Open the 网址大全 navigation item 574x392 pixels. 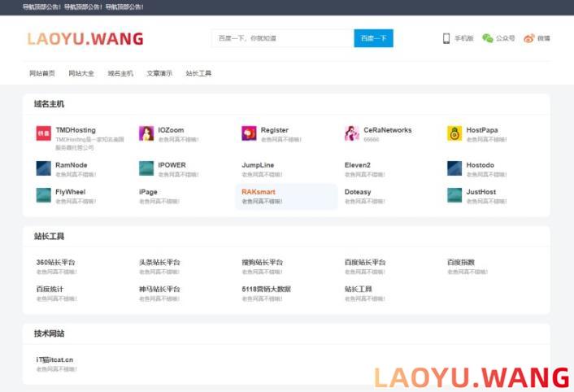pos(81,73)
